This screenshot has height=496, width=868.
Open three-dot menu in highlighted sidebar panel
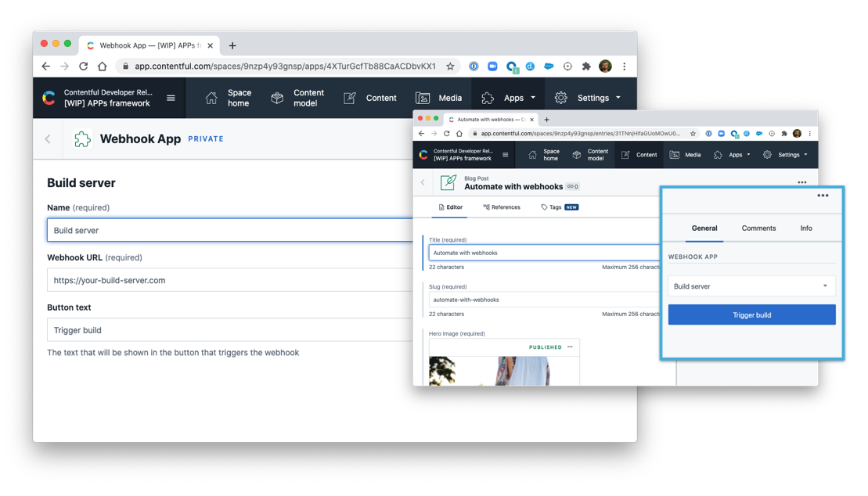(823, 196)
